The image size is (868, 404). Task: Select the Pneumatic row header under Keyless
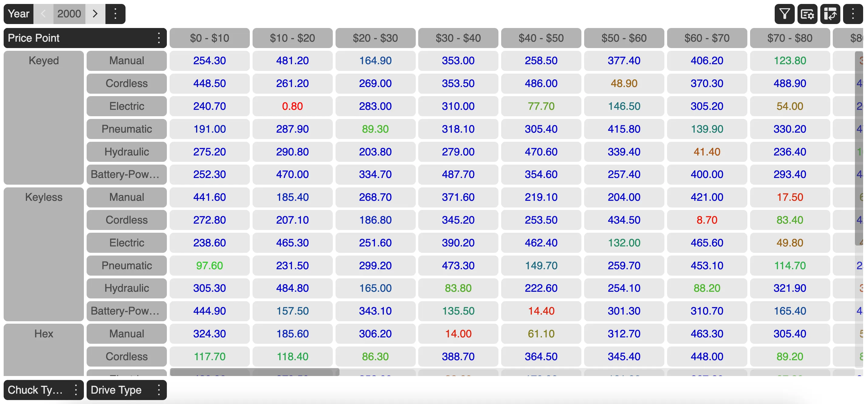126,265
